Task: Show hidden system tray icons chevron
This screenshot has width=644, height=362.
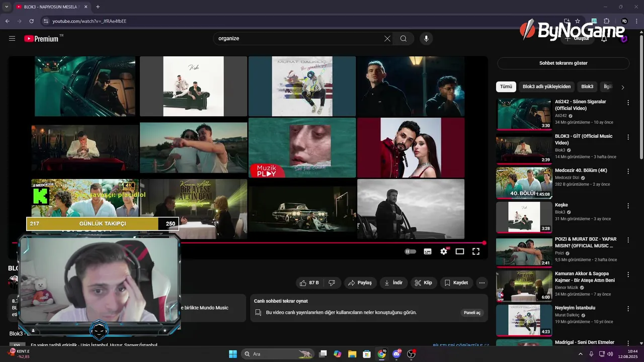Action: [x=580, y=354]
